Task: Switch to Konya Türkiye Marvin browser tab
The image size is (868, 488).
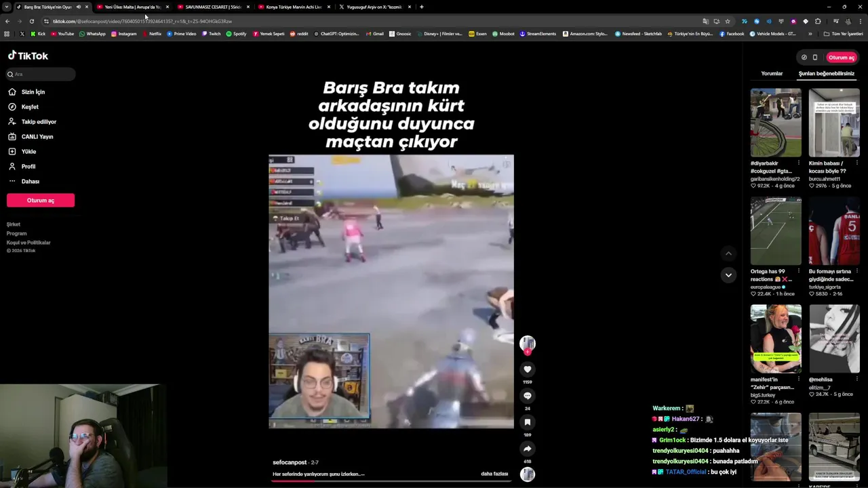Action: click(294, 7)
